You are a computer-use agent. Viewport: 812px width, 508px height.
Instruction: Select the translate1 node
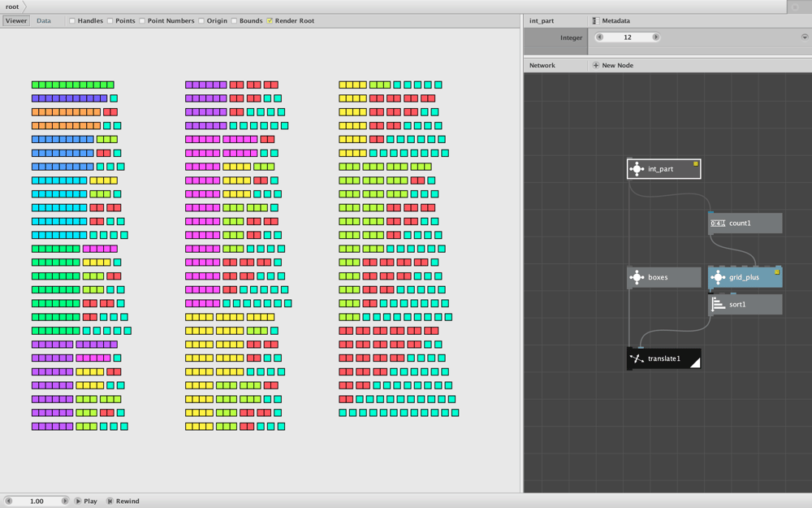(664, 358)
